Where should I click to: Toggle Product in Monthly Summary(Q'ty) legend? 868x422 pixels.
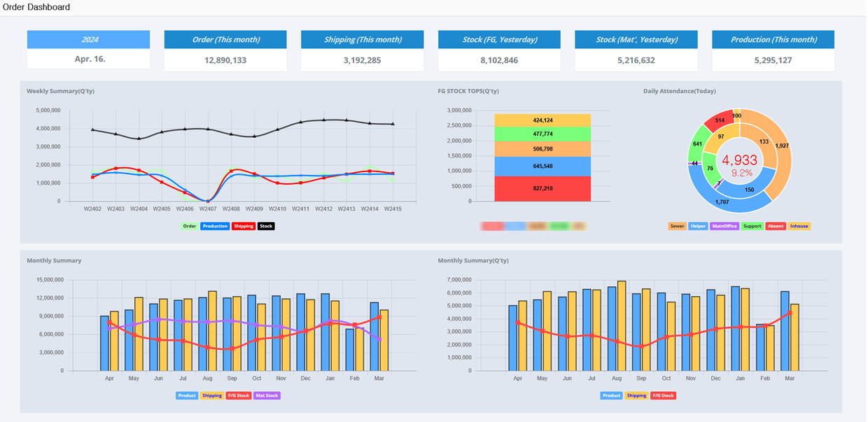click(611, 395)
